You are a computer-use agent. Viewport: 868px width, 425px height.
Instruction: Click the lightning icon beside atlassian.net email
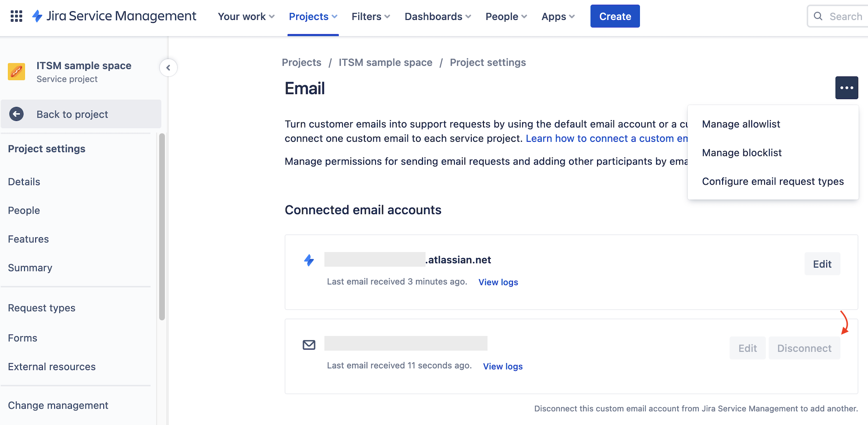(x=309, y=260)
